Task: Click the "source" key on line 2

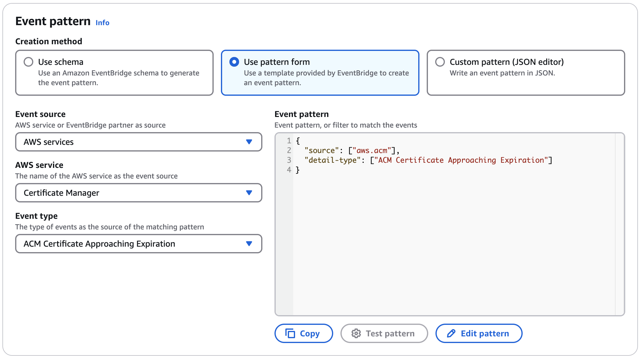Action: tap(322, 151)
